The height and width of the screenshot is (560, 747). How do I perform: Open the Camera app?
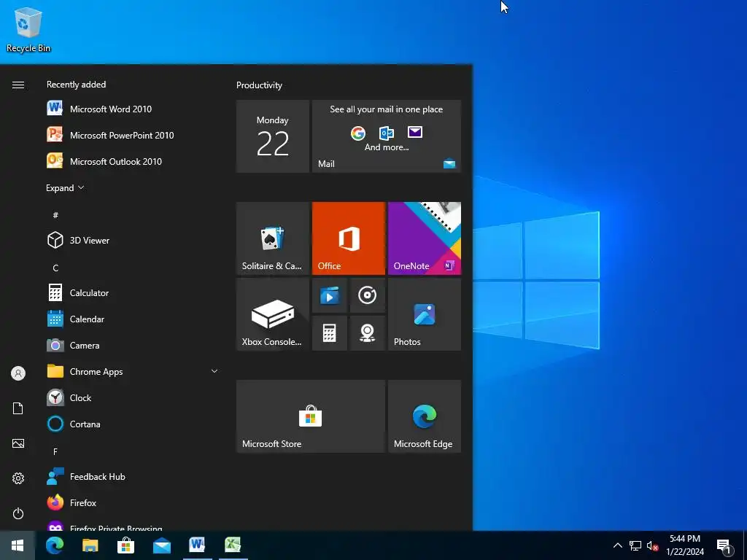[x=133, y=345]
